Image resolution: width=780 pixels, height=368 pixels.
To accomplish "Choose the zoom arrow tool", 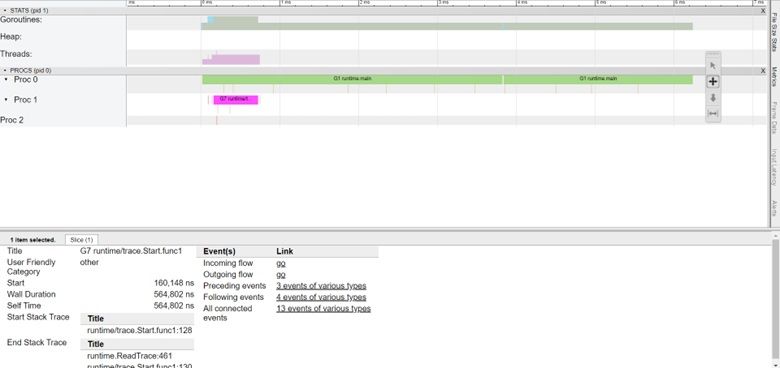I will (x=713, y=98).
